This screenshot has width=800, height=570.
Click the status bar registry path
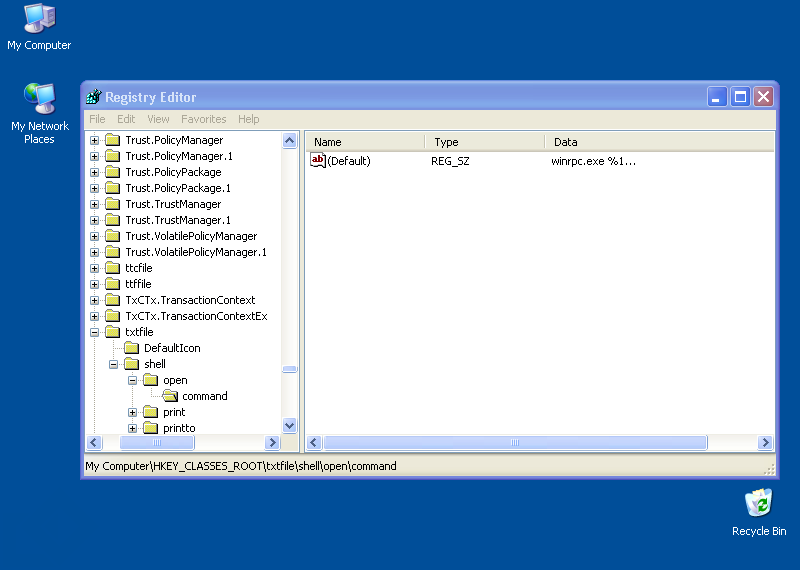tap(241, 466)
